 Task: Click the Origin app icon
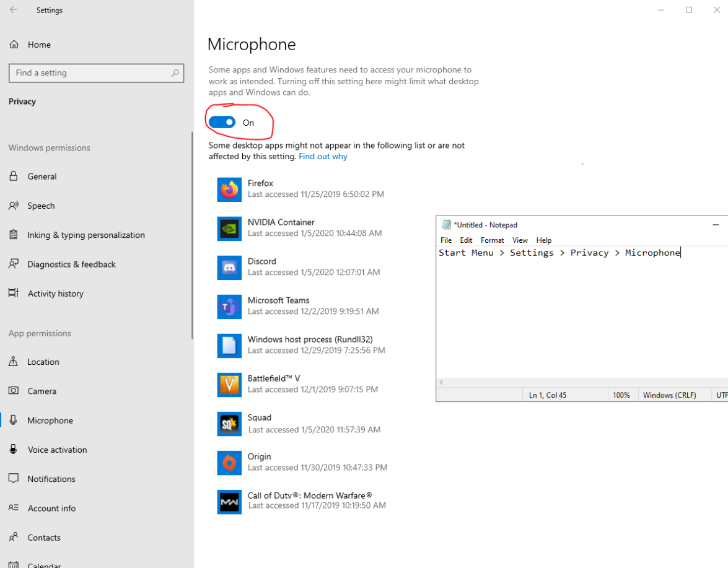click(x=229, y=463)
